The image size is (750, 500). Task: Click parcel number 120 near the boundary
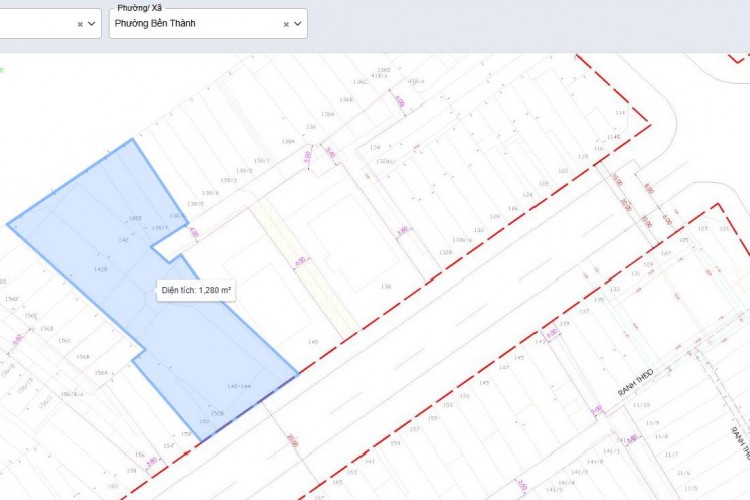[562, 171]
